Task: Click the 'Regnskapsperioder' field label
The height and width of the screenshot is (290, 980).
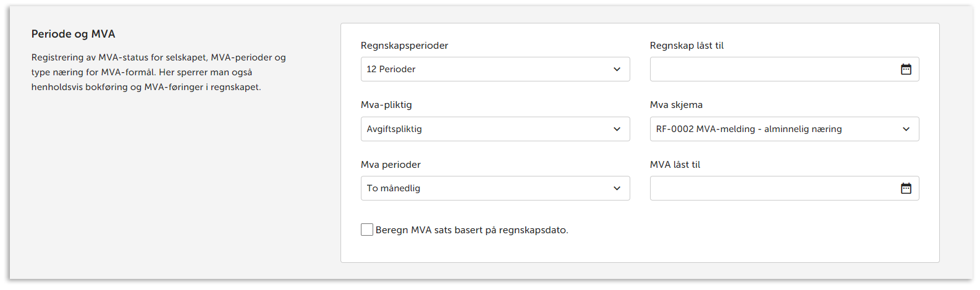Action: [404, 46]
